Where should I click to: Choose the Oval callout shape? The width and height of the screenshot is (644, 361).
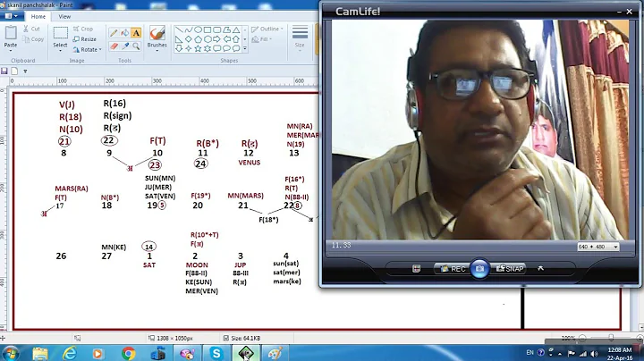(226, 48)
